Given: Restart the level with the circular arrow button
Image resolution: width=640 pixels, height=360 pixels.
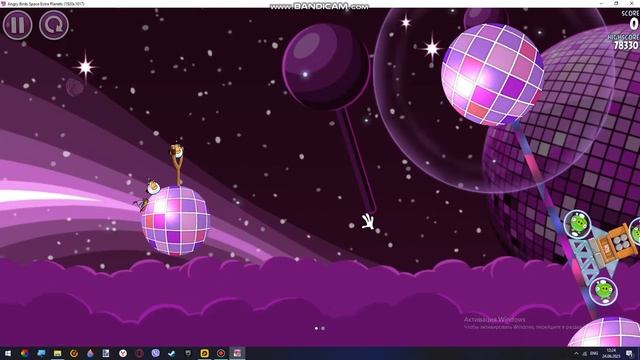Looking at the screenshot, I should [x=54, y=25].
